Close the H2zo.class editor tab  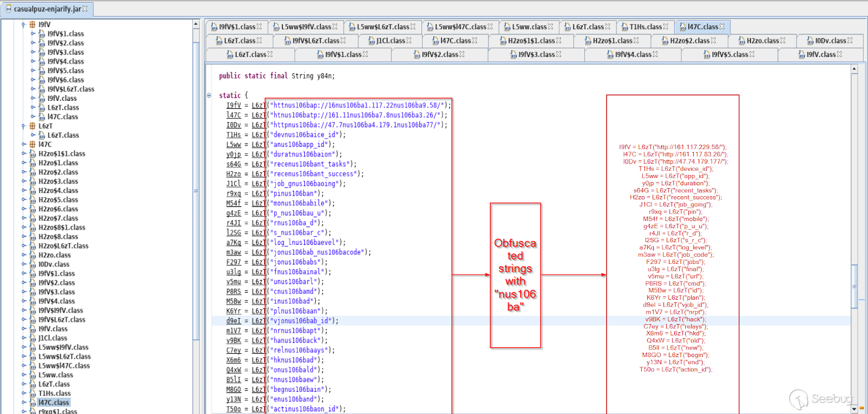783,41
